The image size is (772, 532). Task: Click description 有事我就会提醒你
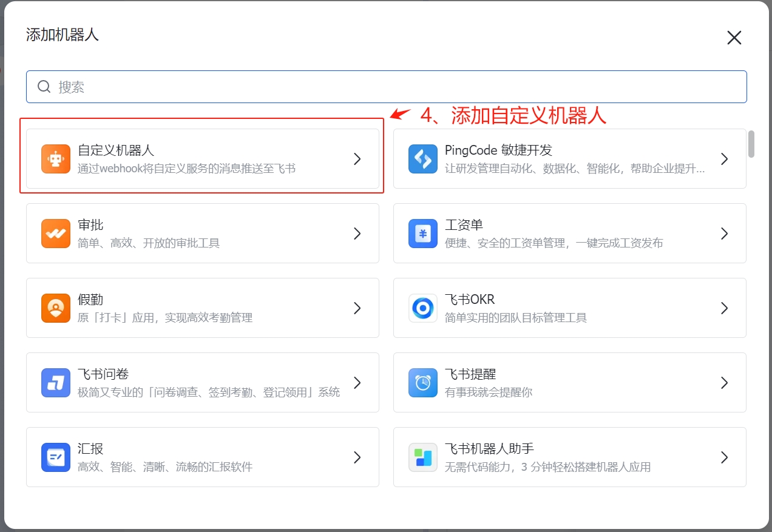click(x=489, y=392)
